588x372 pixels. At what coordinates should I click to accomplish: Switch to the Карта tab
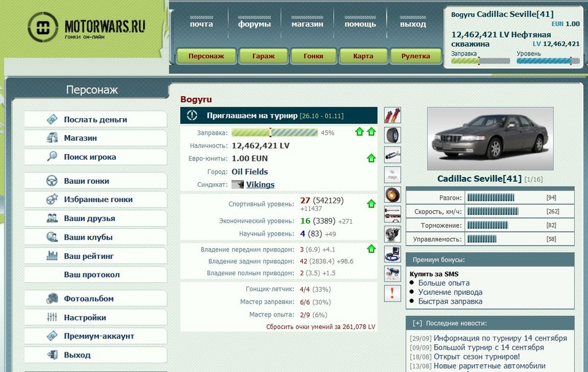(363, 56)
